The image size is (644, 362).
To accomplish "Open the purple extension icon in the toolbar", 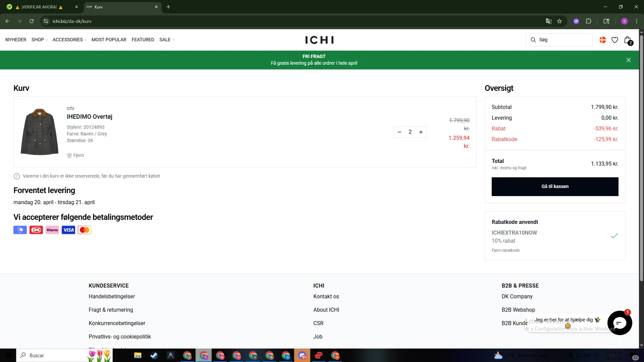I will (576, 21).
